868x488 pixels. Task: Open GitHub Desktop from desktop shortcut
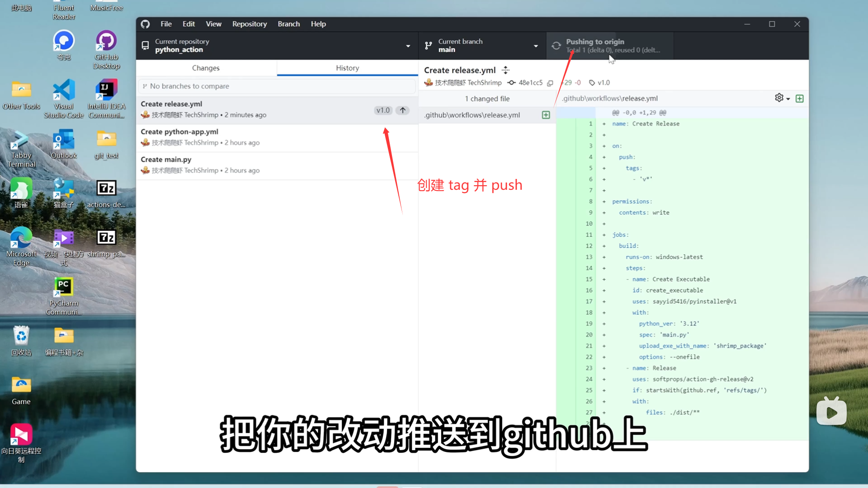pyautogui.click(x=106, y=49)
